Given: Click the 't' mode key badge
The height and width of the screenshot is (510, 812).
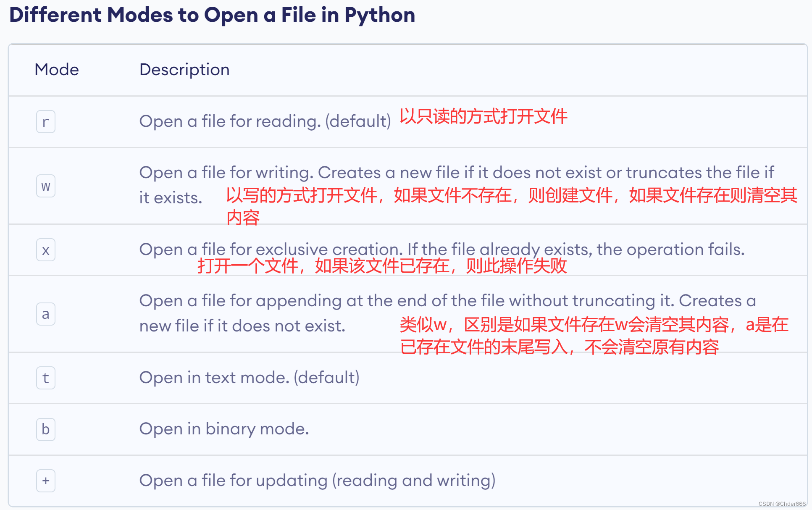Looking at the screenshot, I should [45, 378].
